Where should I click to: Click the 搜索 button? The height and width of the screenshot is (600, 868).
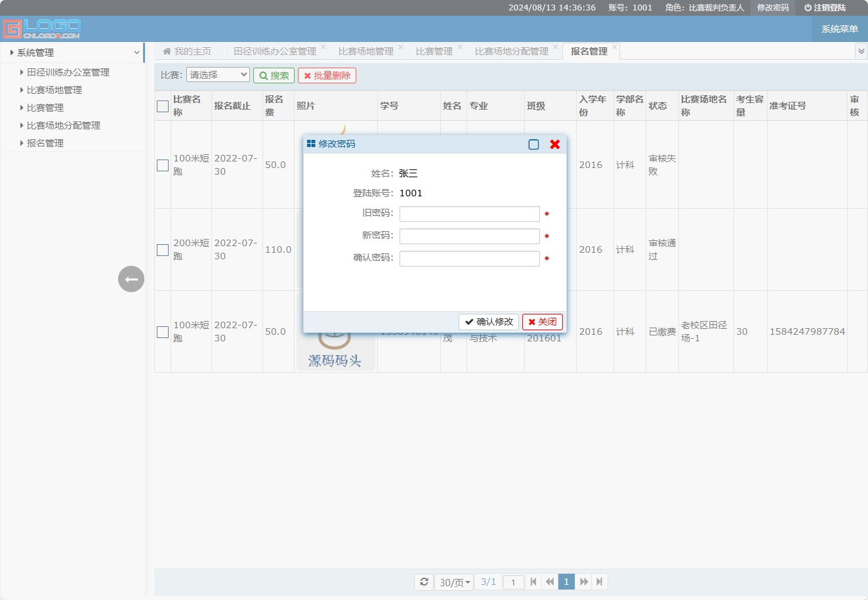[274, 75]
